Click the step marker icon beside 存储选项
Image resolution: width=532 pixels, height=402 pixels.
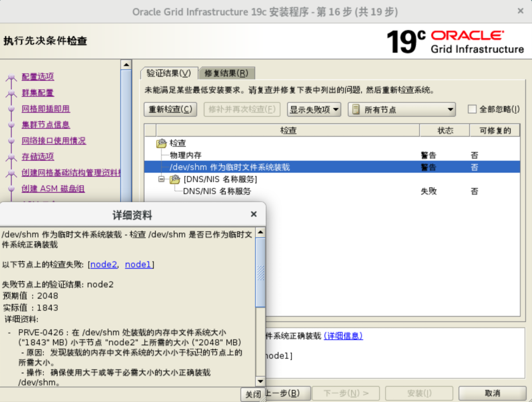click(12, 157)
